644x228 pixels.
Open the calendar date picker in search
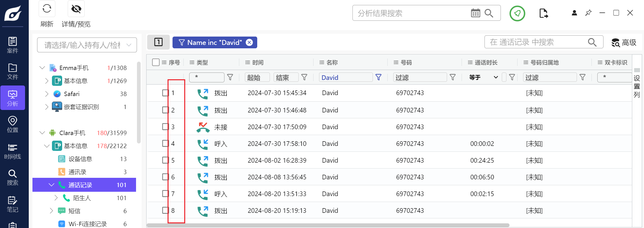coord(475,13)
